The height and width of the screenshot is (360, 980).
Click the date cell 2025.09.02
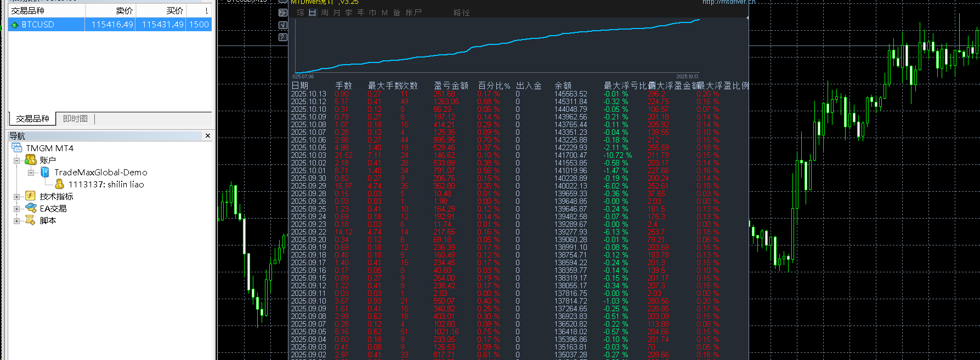pos(309,355)
